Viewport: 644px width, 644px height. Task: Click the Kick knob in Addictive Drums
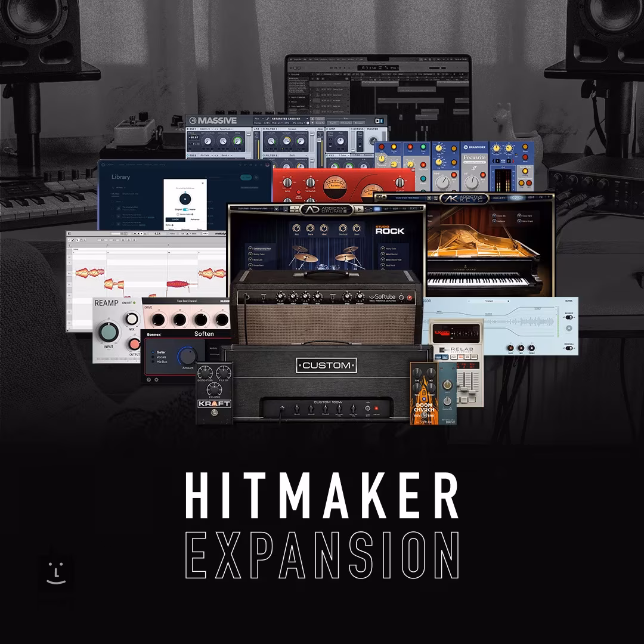296,230
